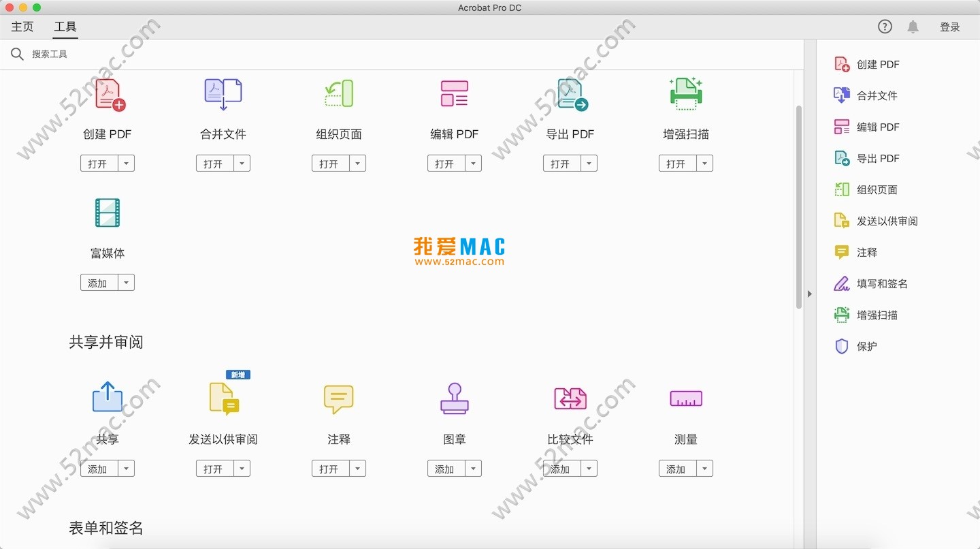This screenshot has height=549, width=980.
Task: Click 打开 button under 发送以供审阅
Action: click(x=215, y=469)
